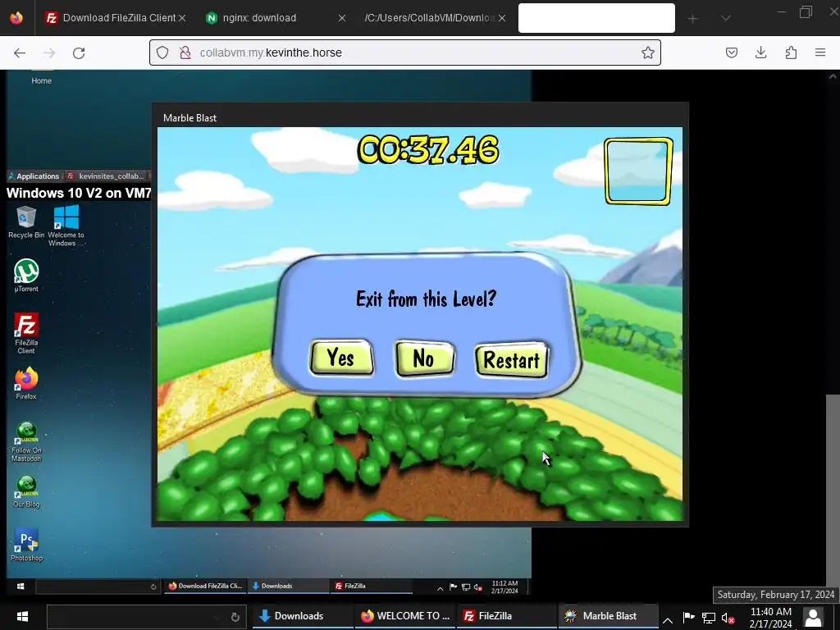Viewport: 840px width, 630px height.
Task: Open Firefox downloads panel
Action: [x=760, y=52]
